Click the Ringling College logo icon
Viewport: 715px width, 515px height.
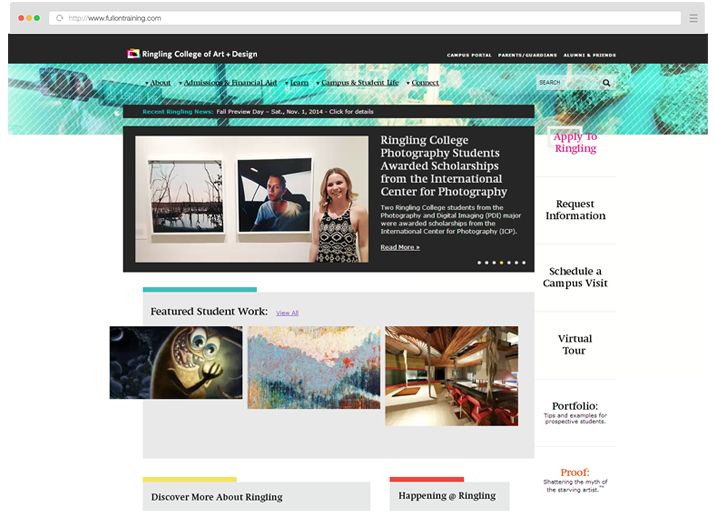click(x=133, y=54)
